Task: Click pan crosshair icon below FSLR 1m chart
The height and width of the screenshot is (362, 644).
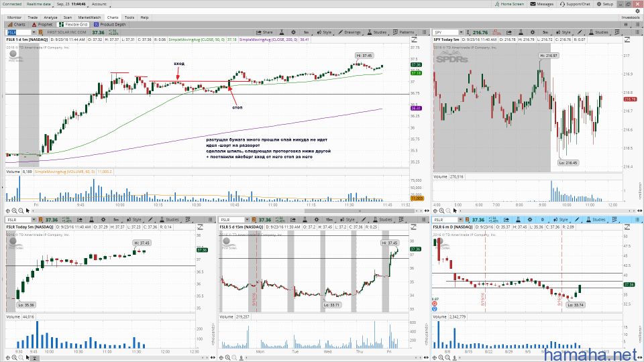Action: [8, 210]
